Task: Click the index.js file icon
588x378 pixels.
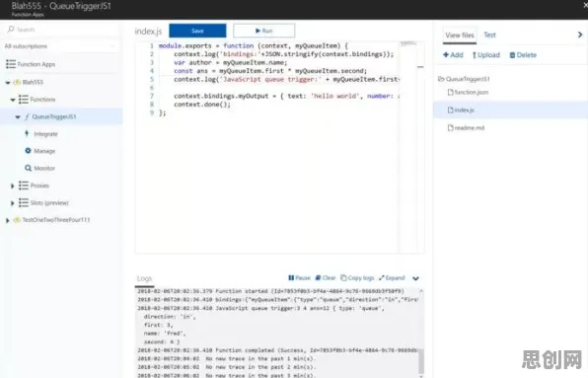Action: pyautogui.click(x=451, y=110)
